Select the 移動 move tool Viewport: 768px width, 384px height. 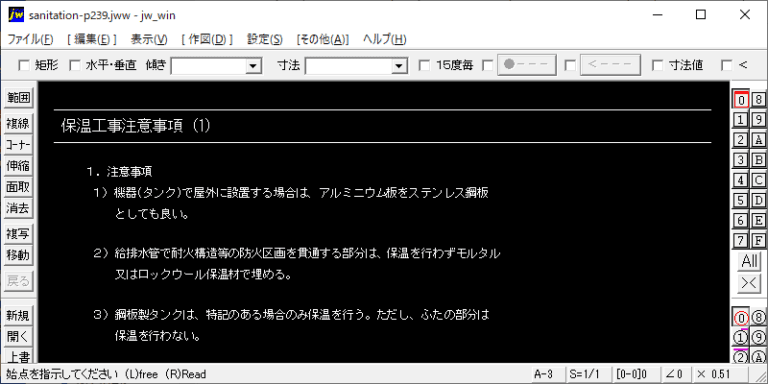tap(18, 256)
